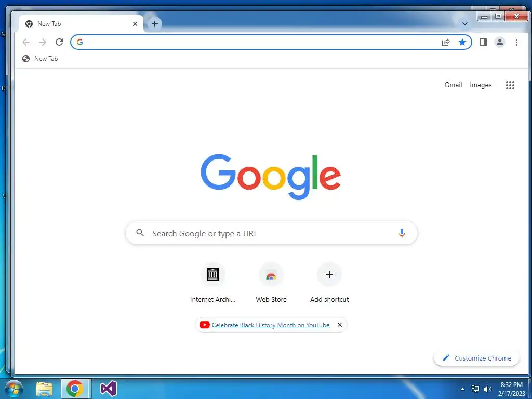
Task: Click the Google G icon in address bar
Action: [x=79, y=42]
